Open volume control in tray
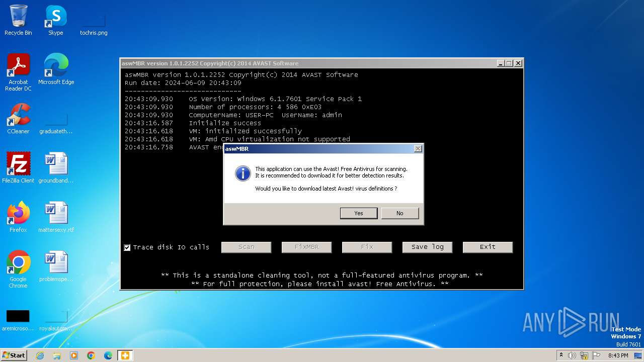 [x=572, y=355]
